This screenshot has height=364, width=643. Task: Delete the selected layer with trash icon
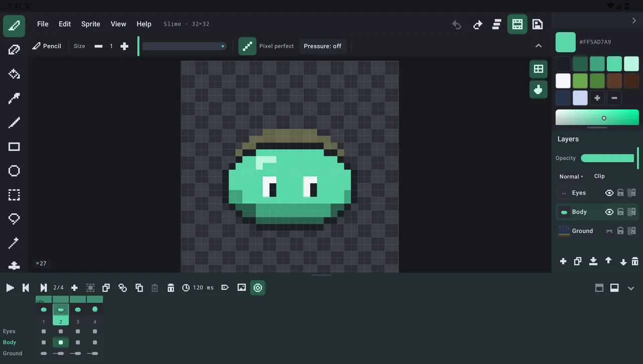tap(635, 261)
